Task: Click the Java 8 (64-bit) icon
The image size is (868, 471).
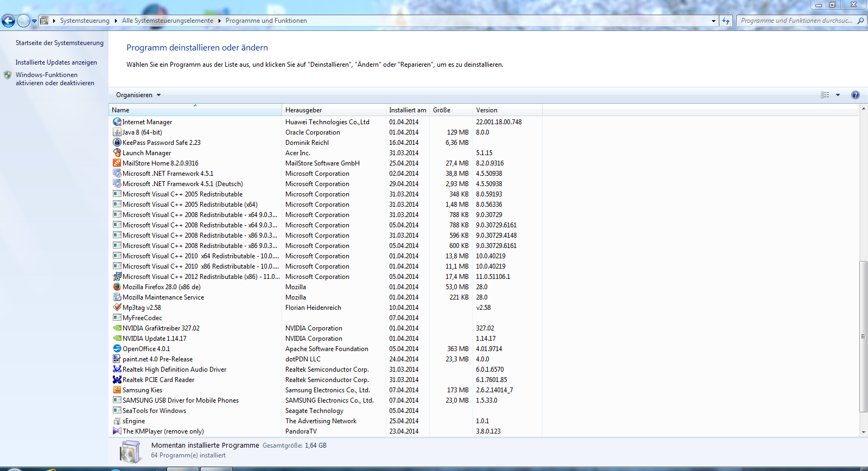Action: (x=117, y=132)
